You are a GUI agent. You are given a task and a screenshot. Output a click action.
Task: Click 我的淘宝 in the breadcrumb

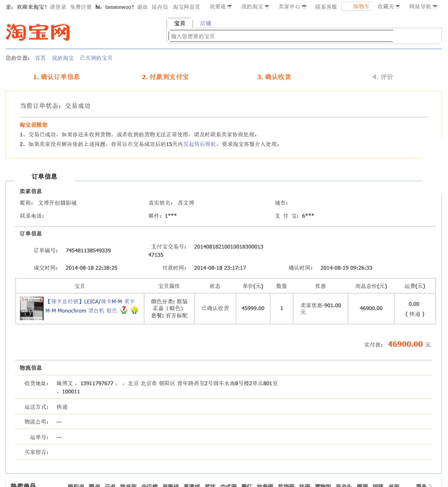coord(63,58)
